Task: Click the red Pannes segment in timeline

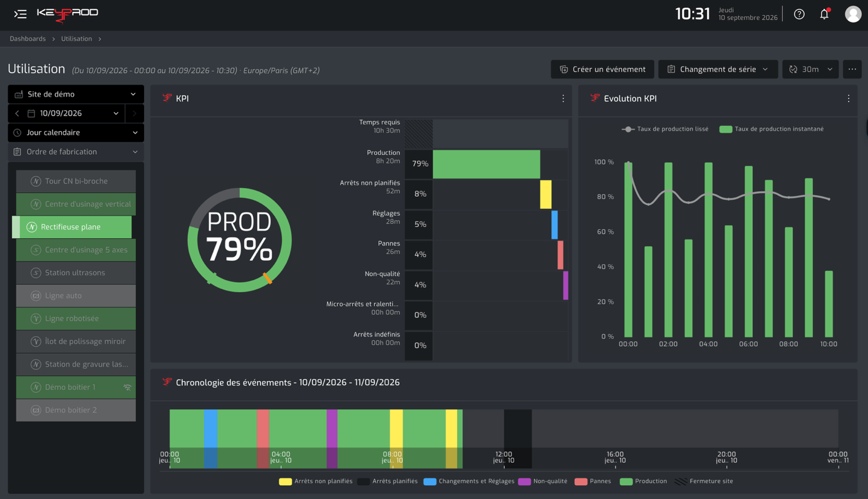Action: 263,439
